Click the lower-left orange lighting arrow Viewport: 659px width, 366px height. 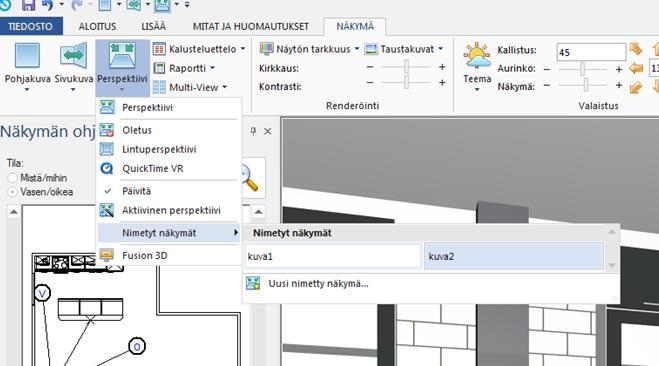[x=636, y=87]
